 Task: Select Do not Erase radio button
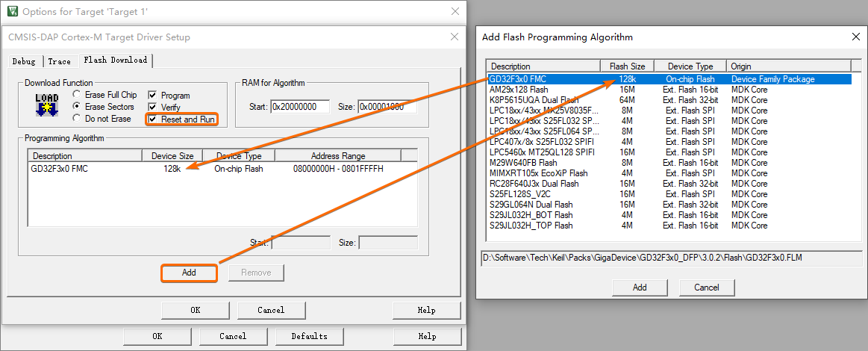(x=76, y=119)
